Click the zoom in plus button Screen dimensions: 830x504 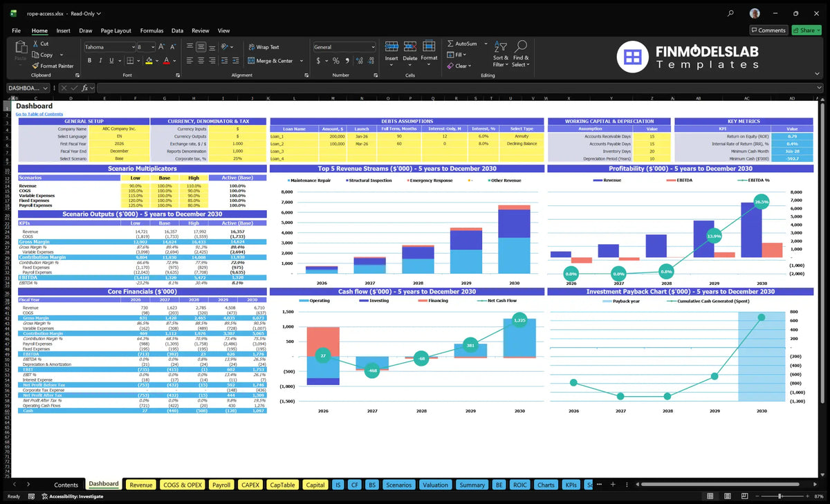point(806,496)
